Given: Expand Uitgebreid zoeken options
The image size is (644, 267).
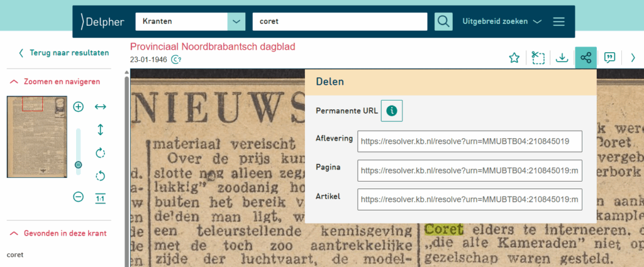Looking at the screenshot, I should (501, 21).
